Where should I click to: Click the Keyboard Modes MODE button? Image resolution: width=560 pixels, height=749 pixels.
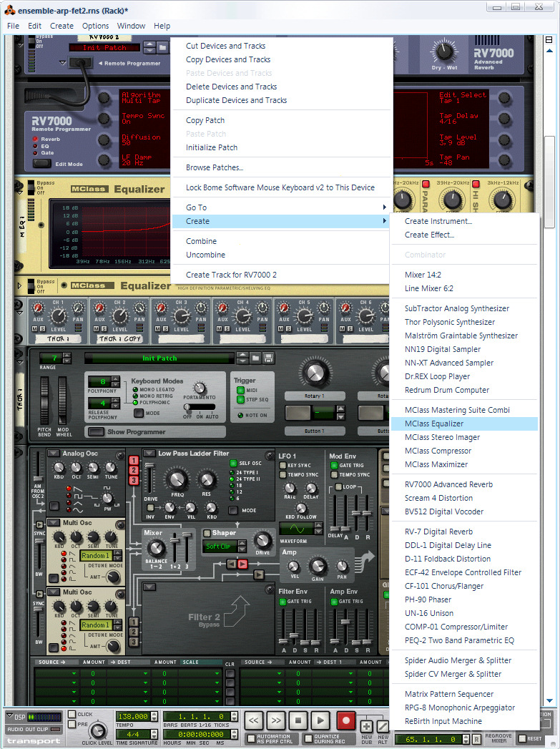click(x=139, y=413)
